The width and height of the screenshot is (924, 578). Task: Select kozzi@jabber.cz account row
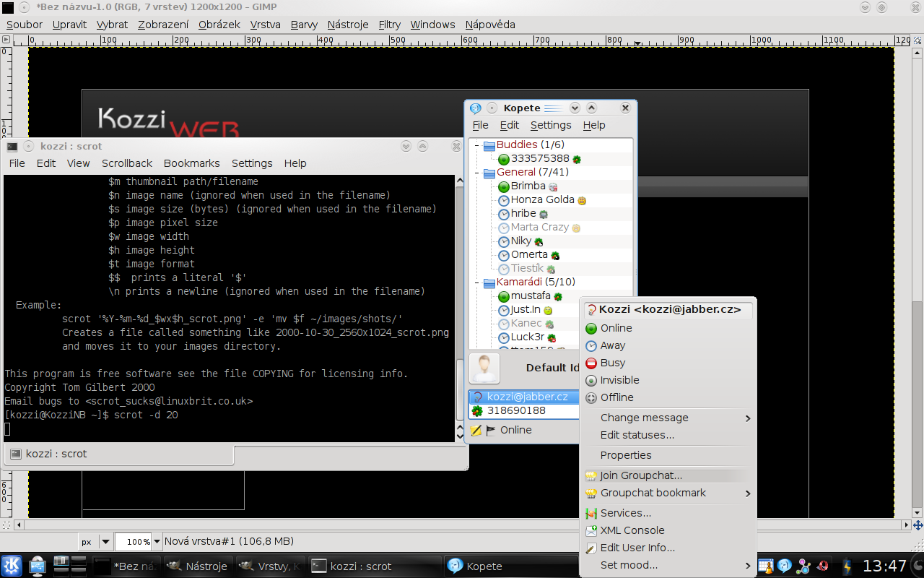525,397
